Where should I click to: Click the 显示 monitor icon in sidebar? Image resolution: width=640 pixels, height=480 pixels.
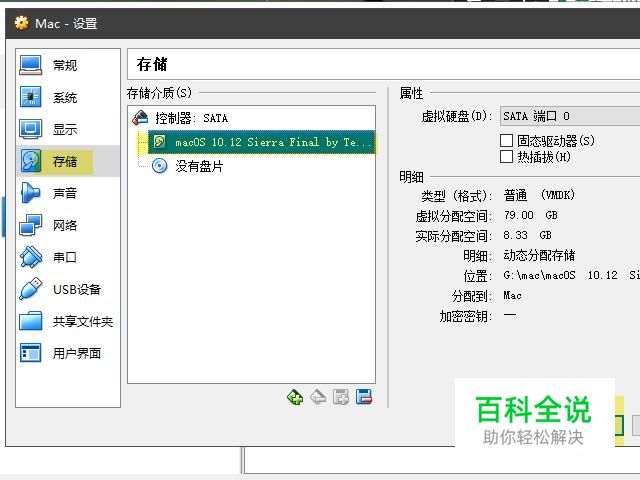pos(31,129)
